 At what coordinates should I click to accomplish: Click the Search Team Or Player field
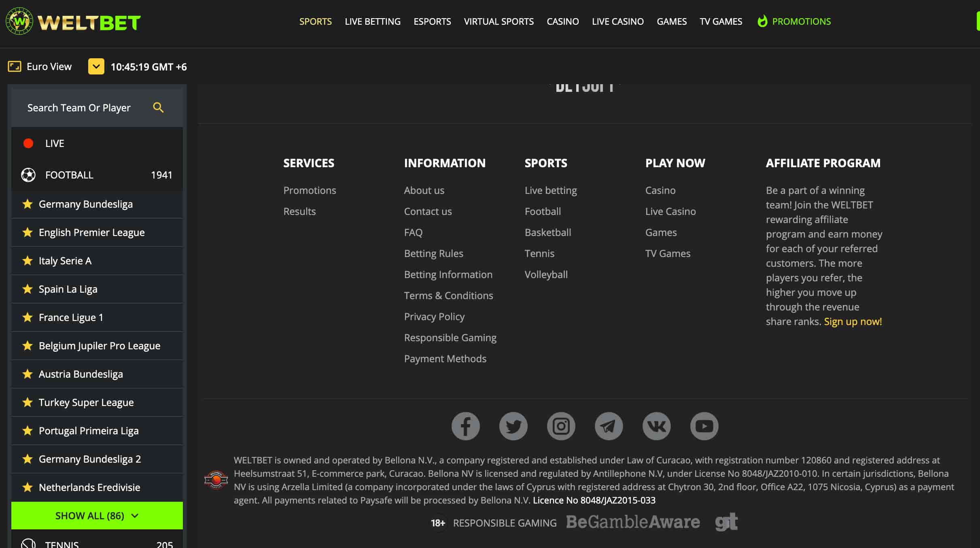pos(97,108)
